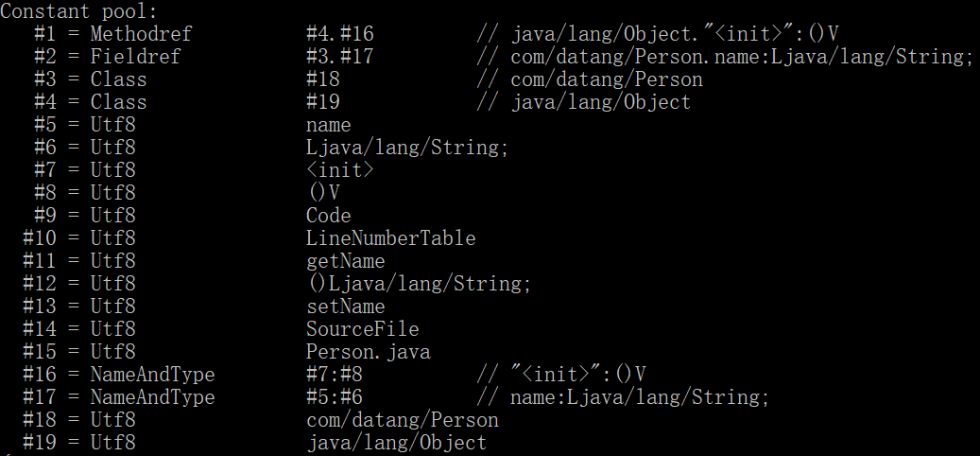Viewport: 980px width, 456px height.
Task: Select the com/datang/Person Utf8 value at #18
Action: point(403,420)
